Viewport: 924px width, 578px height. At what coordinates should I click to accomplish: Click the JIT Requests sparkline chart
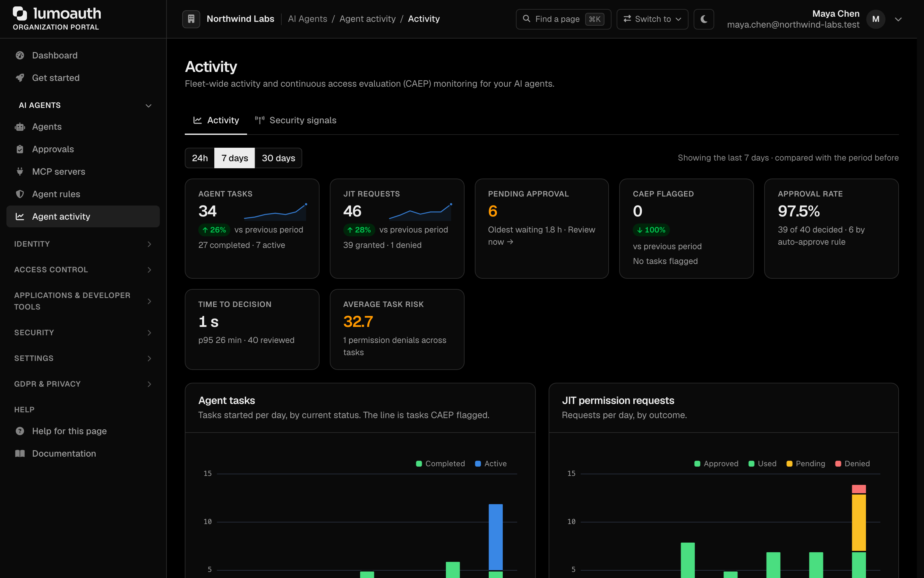[x=420, y=212]
